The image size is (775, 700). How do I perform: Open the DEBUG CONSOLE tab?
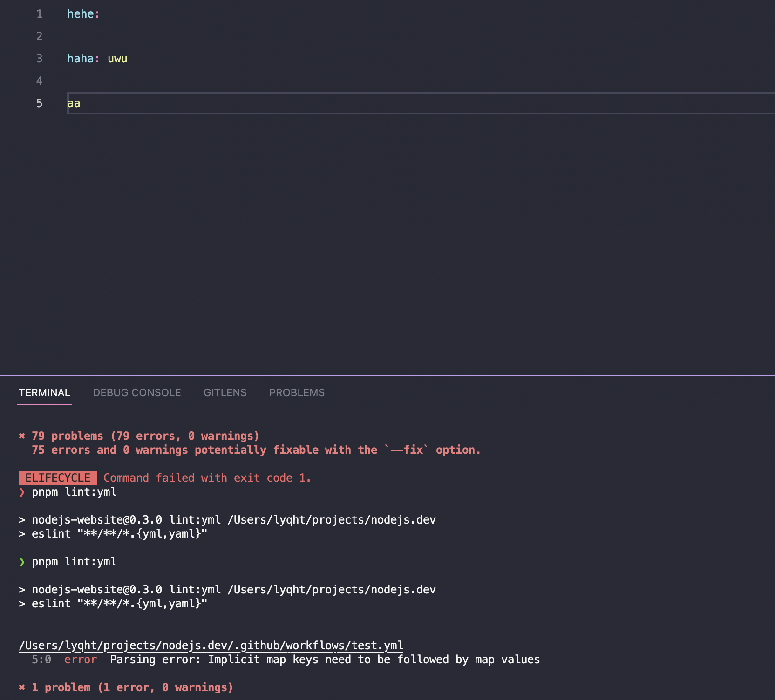tap(137, 392)
